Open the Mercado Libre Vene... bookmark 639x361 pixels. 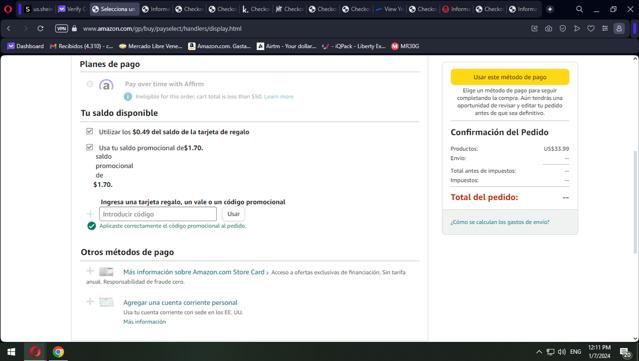click(x=150, y=46)
